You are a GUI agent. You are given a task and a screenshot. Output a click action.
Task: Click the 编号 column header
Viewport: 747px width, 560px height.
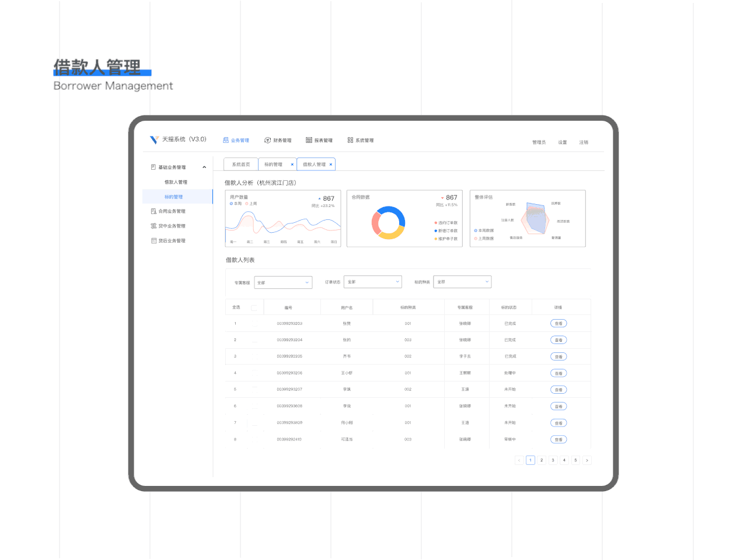[x=288, y=307]
